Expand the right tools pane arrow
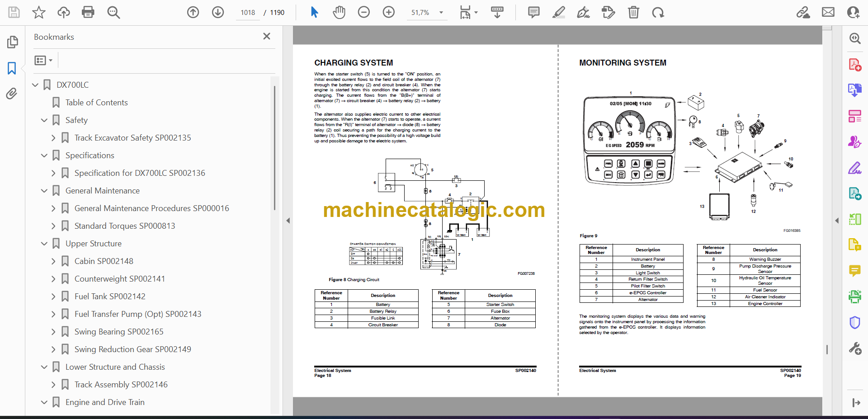868x419 pixels. click(856, 402)
